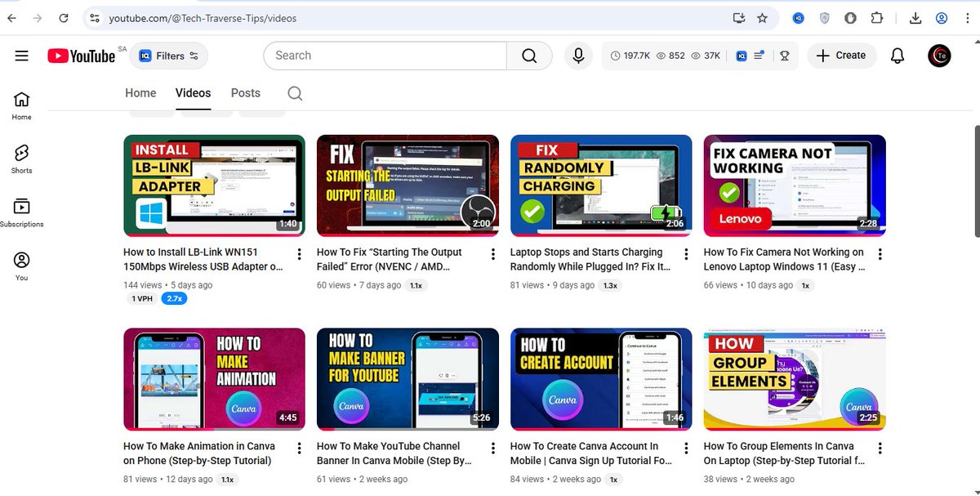Click the search magnifier button
Image resolution: width=980 pixels, height=496 pixels.
pos(529,56)
